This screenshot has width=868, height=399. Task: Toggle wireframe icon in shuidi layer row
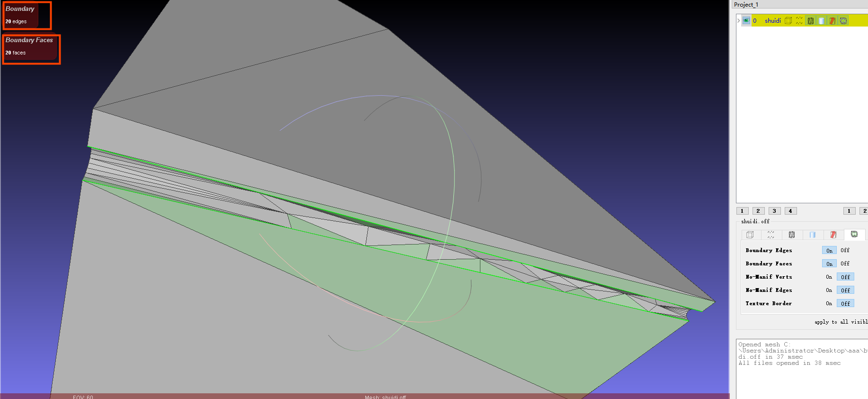click(810, 20)
